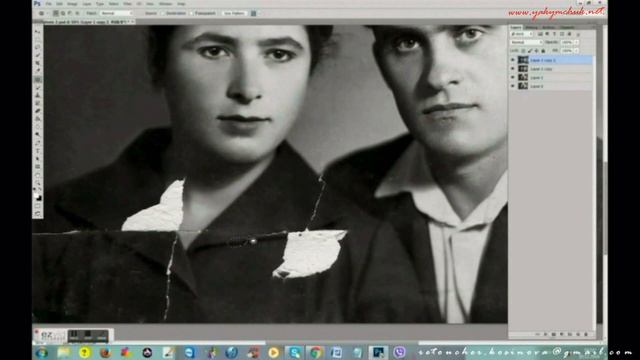Open the Windows Start button
Screen dimensions: 640x360
tap(42, 352)
